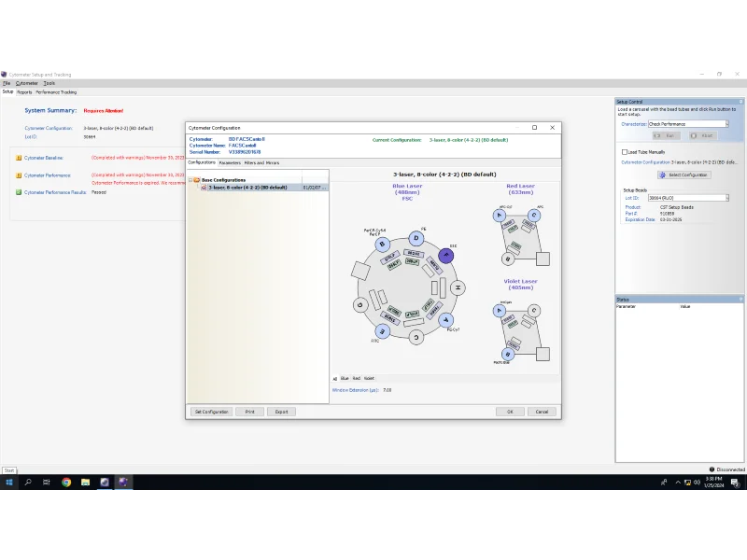The height and width of the screenshot is (560, 747).
Task: Click the square slot on the Red Laser trigon
Action: tap(543, 259)
